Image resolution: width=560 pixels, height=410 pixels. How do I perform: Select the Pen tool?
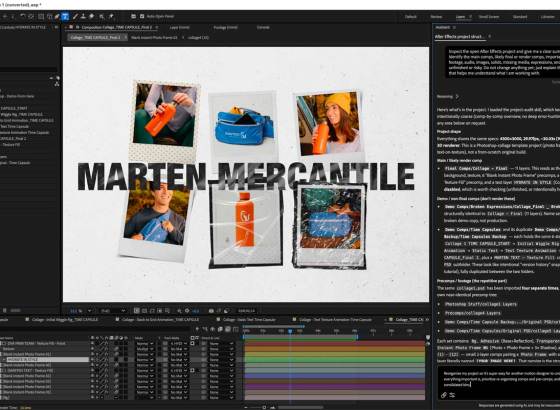point(57,16)
